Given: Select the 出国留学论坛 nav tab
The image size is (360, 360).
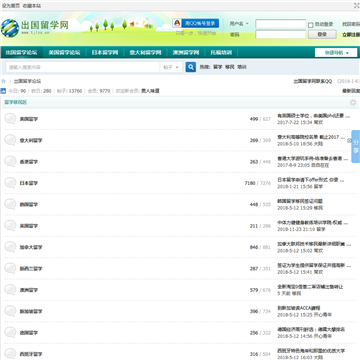Looking at the screenshot, I should point(21,52).
